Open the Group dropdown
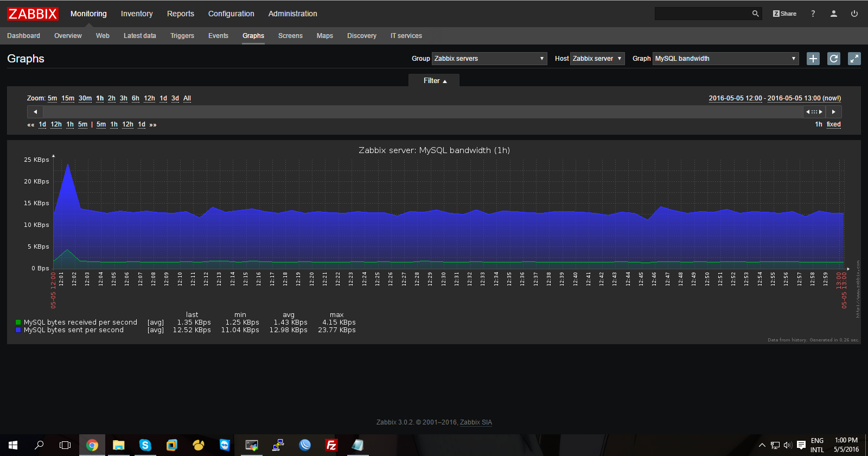The width and height of the screenshot is (868, 456). [x=489, y=59]
